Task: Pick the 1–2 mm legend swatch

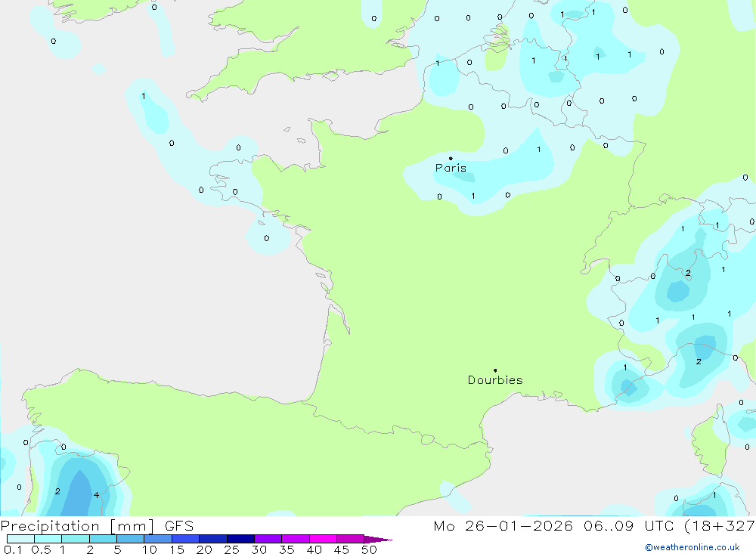Action: pos(76,539)
